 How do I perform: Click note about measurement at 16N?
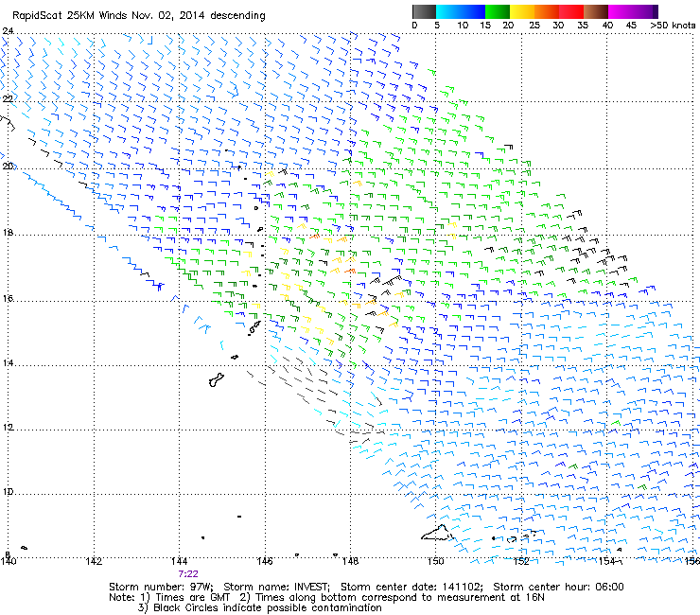[392, 598]
